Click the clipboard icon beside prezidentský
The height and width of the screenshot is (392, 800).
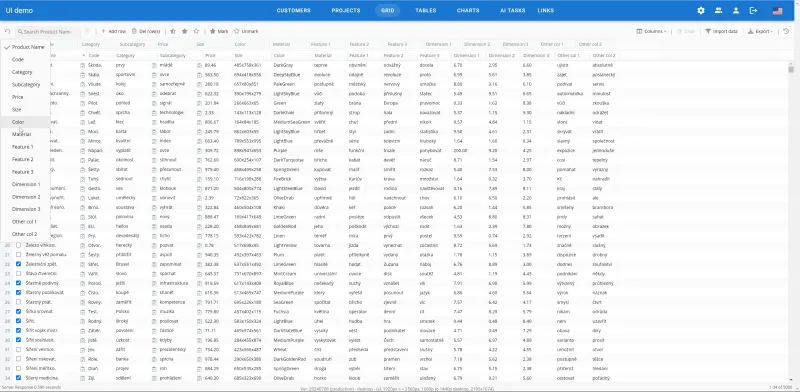(x=154, y=350)
